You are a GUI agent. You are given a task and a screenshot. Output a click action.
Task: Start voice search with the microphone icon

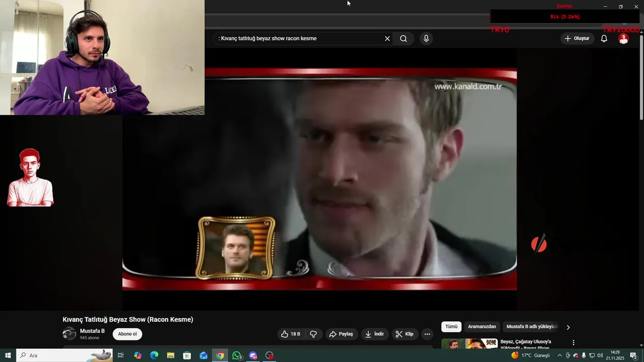(x=426, y=38)
